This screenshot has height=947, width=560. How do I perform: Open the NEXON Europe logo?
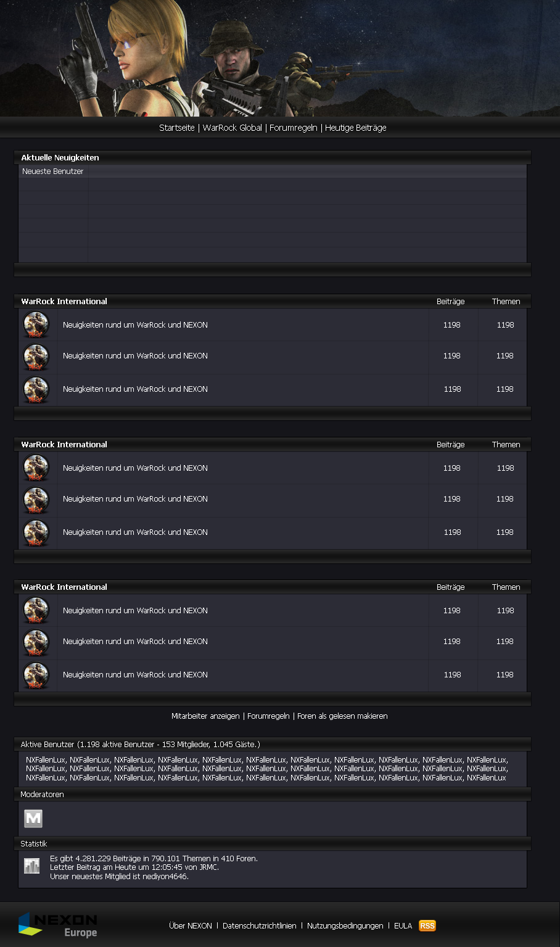(58, 925)
